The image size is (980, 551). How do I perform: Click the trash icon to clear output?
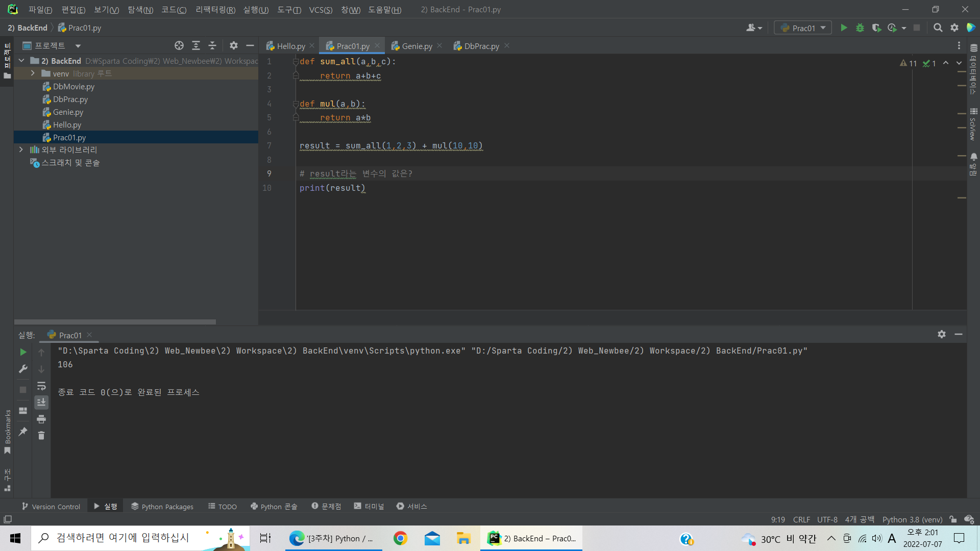tap(41, 435)
